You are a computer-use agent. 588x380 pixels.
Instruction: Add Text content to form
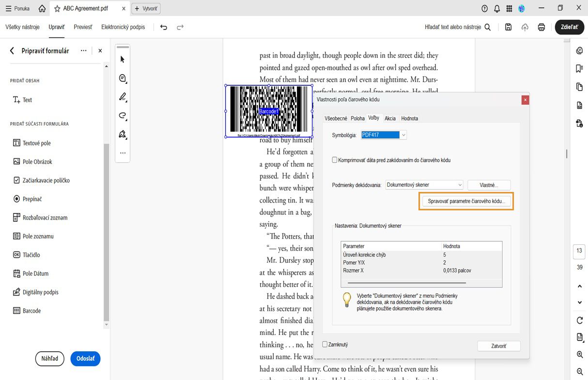tap(22, 100)
